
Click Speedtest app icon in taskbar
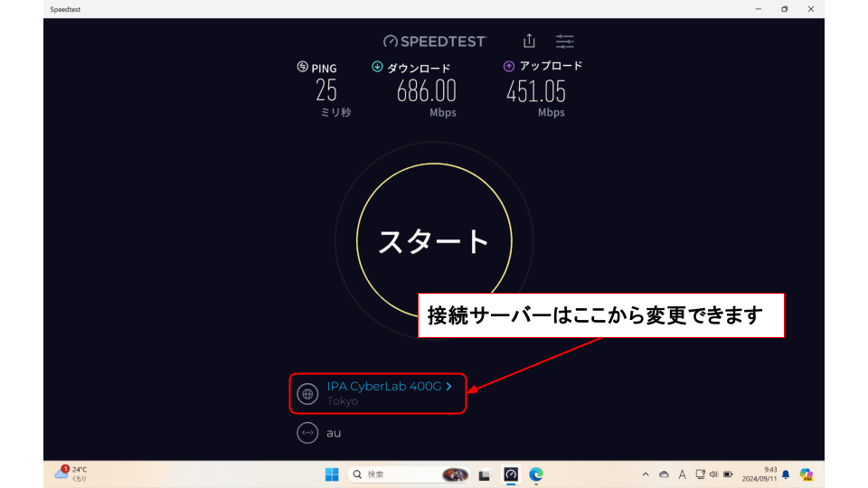coord(511,474)
